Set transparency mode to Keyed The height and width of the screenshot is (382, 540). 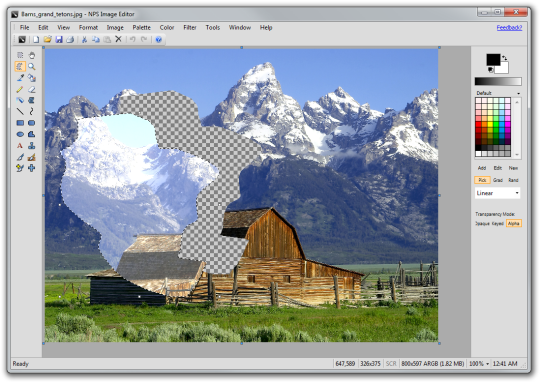click(498, 224)
